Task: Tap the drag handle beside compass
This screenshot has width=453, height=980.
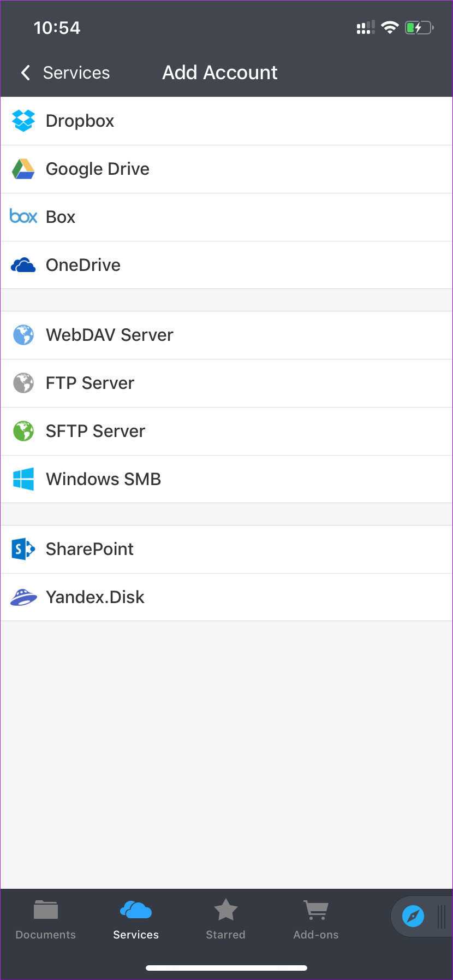Action: click(x=442, y=917)
